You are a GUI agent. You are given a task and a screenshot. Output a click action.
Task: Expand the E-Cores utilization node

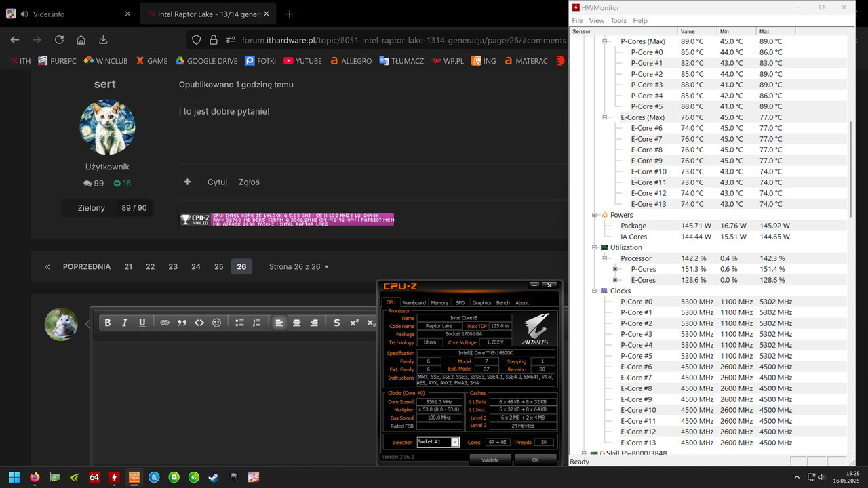click(x=616, y=280)
